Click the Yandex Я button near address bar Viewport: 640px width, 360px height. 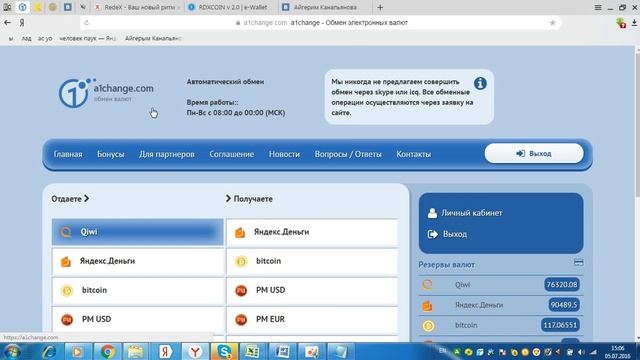[22, 23]
